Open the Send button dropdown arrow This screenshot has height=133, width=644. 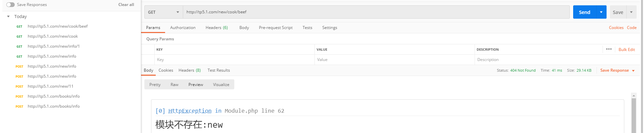click(601, 12)
